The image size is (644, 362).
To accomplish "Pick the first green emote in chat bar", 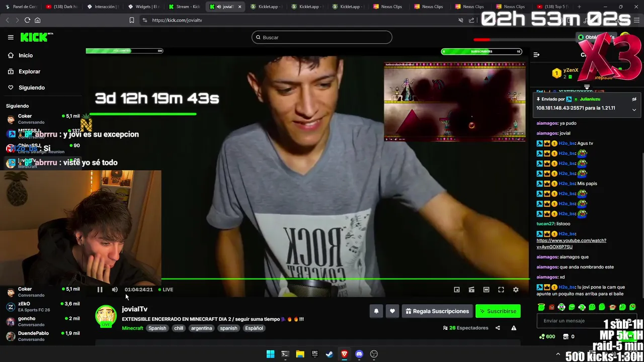I will [x=541, y=307].
